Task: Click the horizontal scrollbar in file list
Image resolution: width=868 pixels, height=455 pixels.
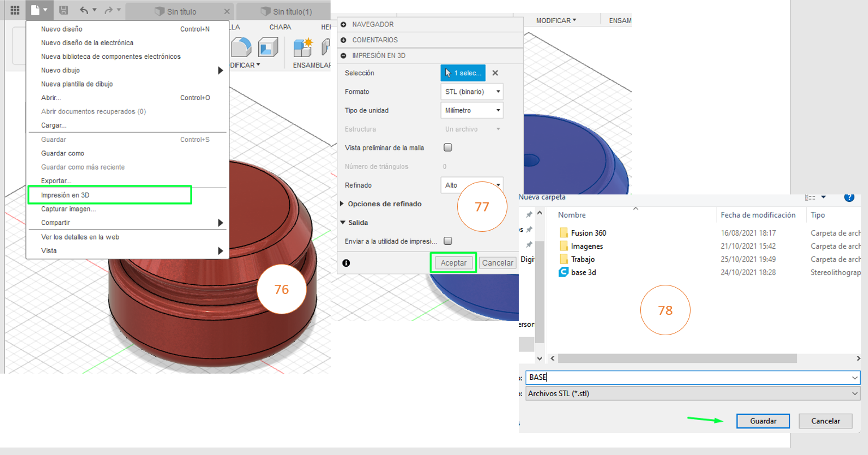Action: (677, 358)
